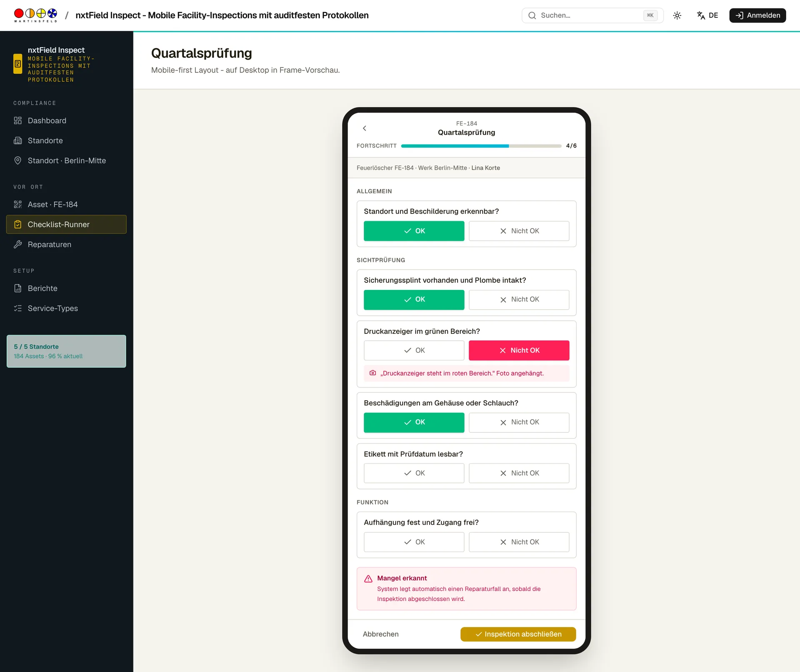Select Checklist-Runner sidebar item

point(66,225)
